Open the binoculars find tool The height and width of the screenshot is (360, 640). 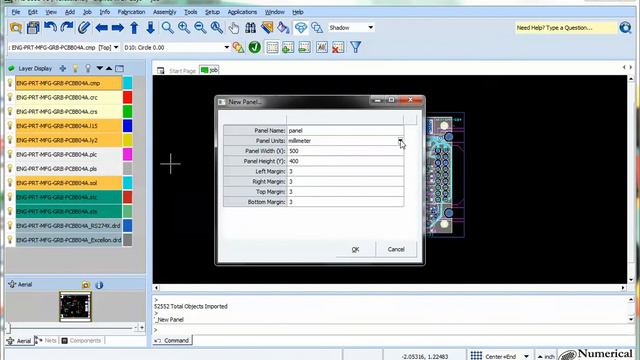250,28
